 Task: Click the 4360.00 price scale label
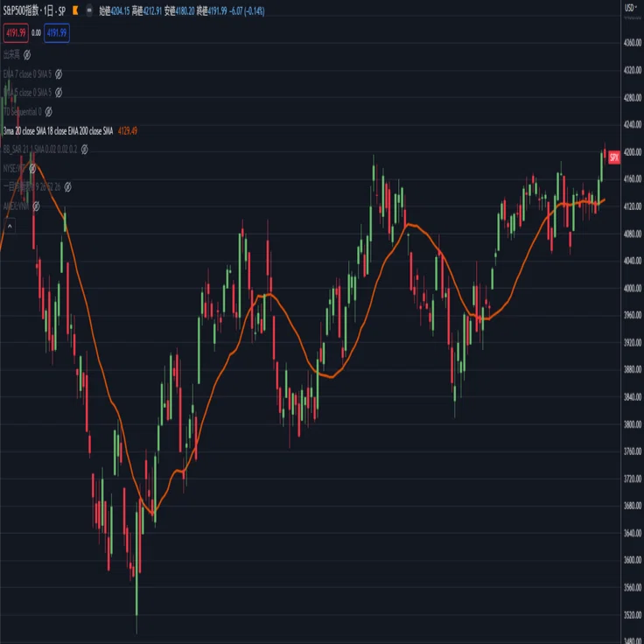(x=633, y=42)
